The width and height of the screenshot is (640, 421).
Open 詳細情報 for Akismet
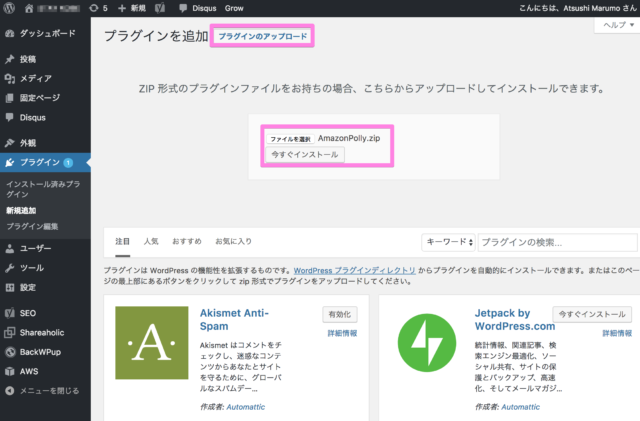(x=342, y=333)
